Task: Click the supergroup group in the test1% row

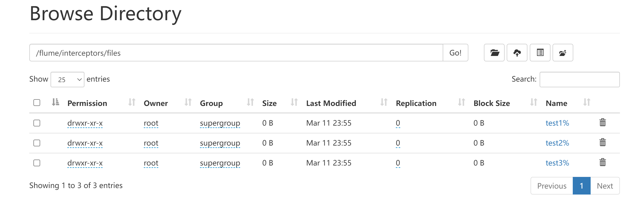Action: [220, 124]
